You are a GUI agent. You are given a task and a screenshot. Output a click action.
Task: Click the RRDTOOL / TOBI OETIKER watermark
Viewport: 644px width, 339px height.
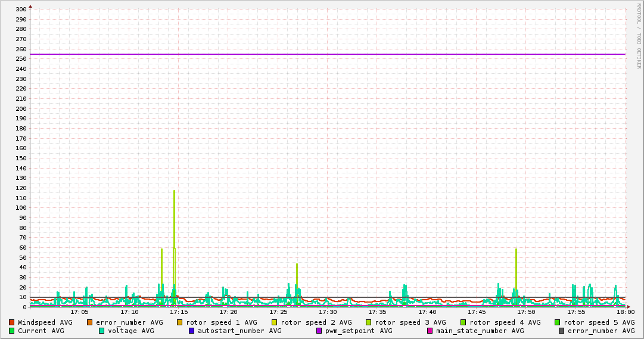[x=638, y=36]
